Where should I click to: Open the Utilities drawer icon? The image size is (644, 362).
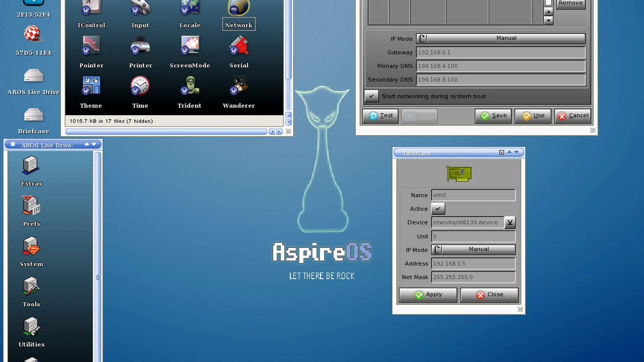(x=31, y=332)
